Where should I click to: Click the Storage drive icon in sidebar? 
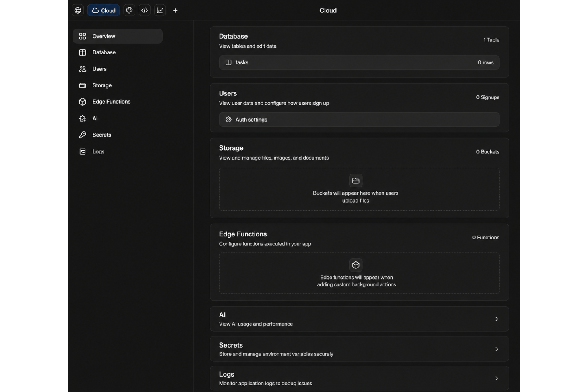click(83, 85)
